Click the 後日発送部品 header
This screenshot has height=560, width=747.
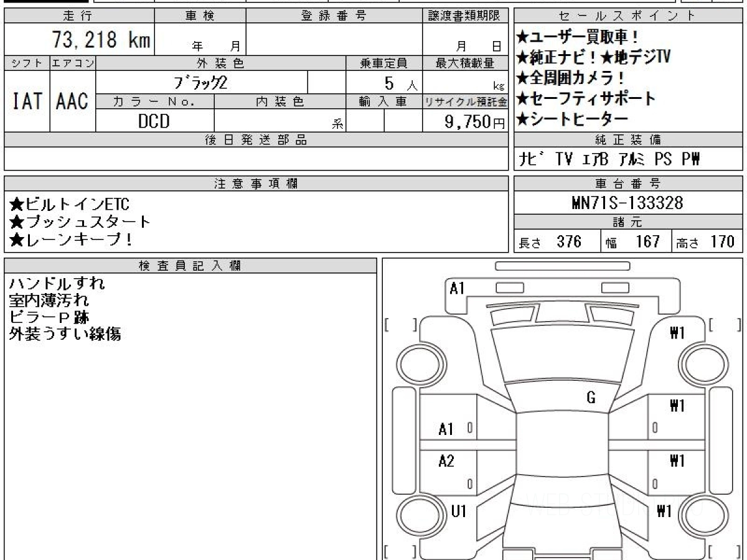(256, 140)
